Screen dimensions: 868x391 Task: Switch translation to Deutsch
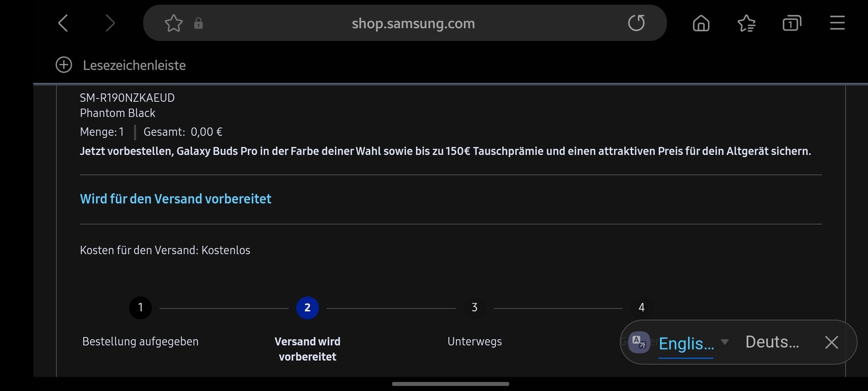(772, 342)
